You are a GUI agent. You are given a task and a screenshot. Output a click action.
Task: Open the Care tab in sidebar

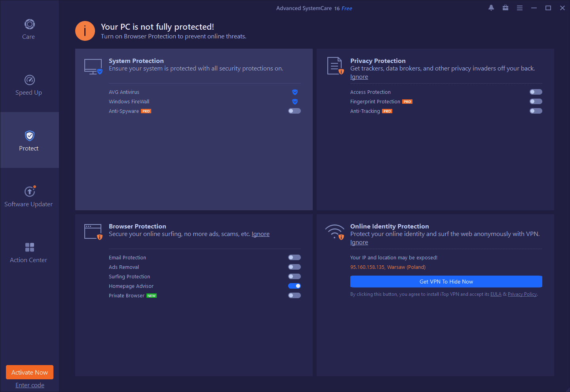[30, 29]
